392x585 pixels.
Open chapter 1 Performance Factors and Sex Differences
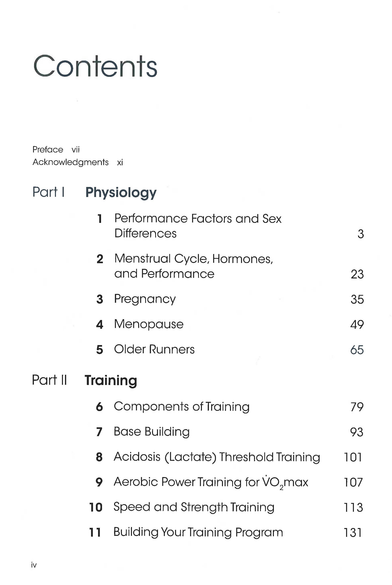[x=198, y=226]
